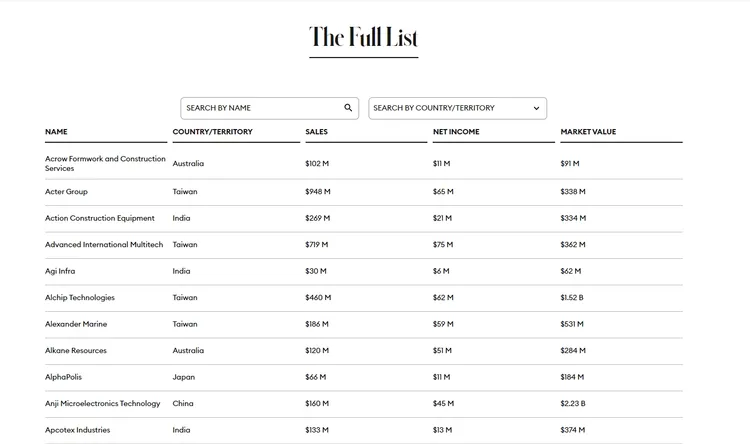Select Agi Infra company name

coord(60,271)
